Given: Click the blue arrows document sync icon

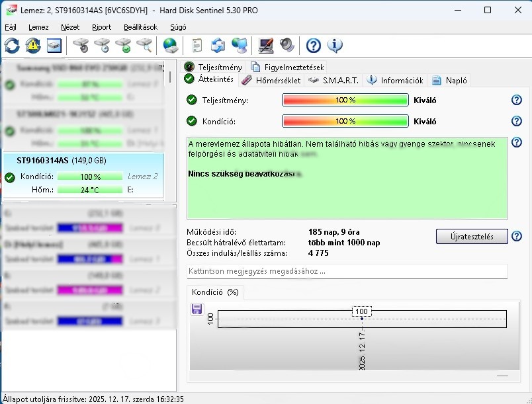Looking at the screenshot, I should coord(218,46).
